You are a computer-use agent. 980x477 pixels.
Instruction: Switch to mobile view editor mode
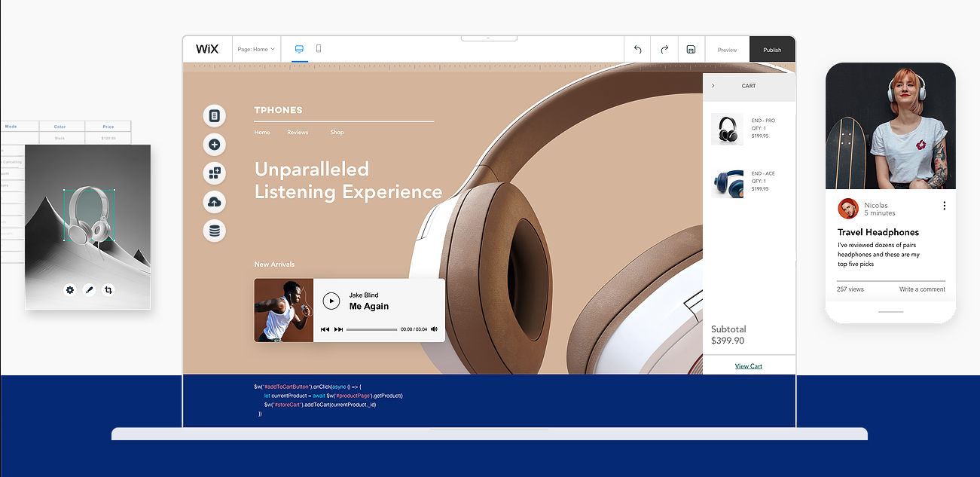[x=319, y=49]
